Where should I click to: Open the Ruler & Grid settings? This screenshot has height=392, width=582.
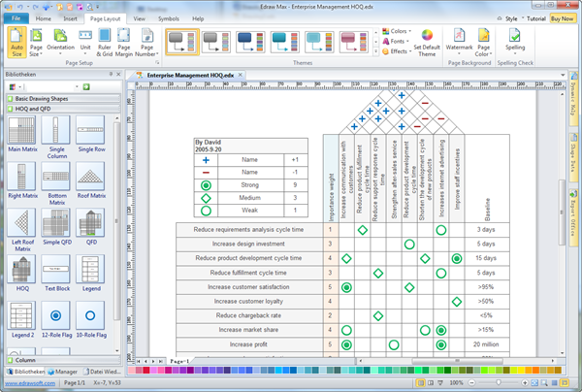pyautogui.click(x=105, y=43)
